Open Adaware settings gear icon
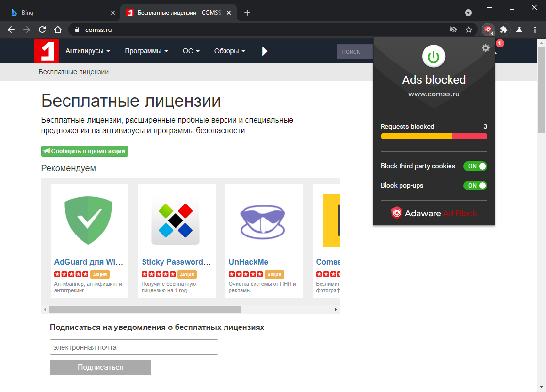546x392 pixels. click(x=486, y=48)
